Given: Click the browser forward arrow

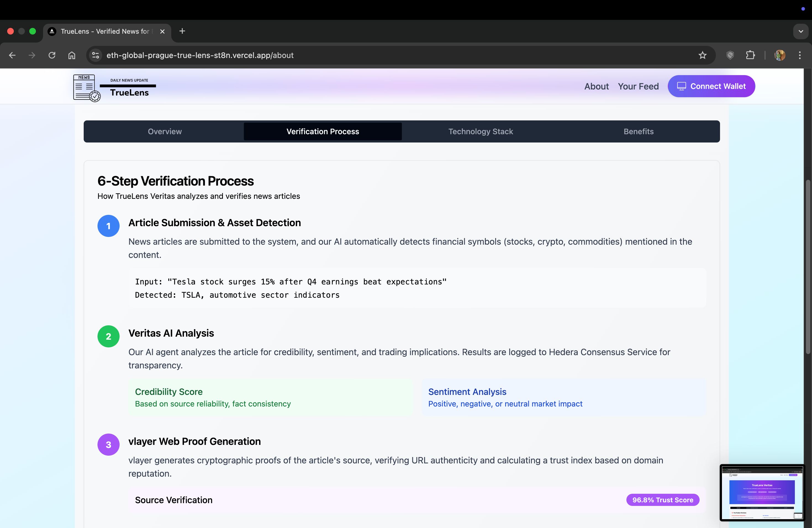Looking at the screenshot, I should (32, 55).
